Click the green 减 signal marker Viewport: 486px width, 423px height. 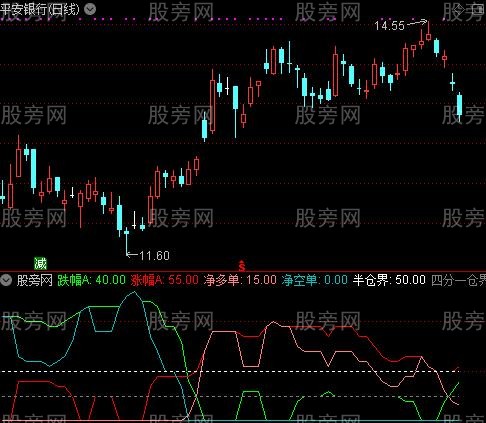41,264
